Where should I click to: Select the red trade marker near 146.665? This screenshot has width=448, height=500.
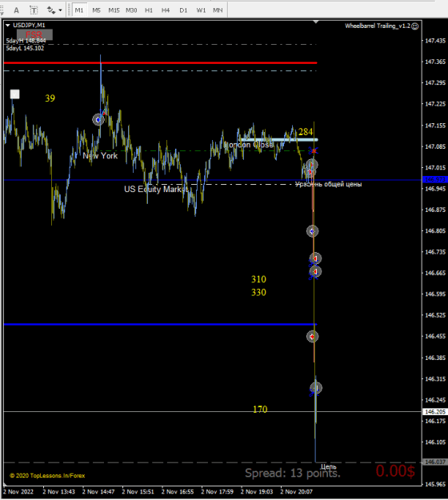[x=315, y=271]
